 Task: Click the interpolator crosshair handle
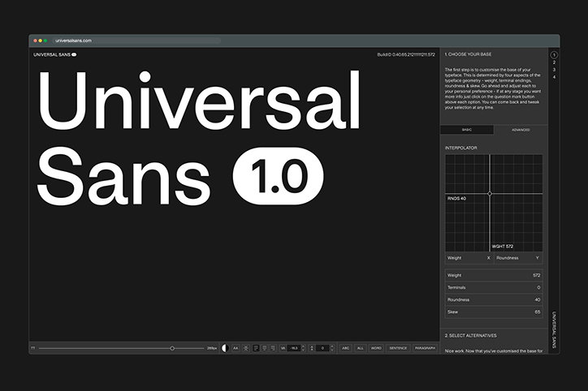pyautogui.click(x=490, y=194)
